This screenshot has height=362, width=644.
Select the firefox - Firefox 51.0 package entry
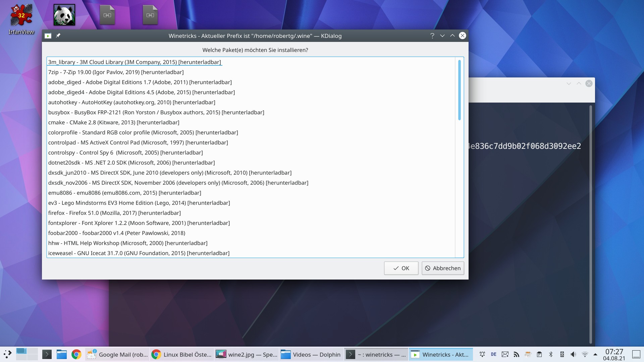click(114, 213)
